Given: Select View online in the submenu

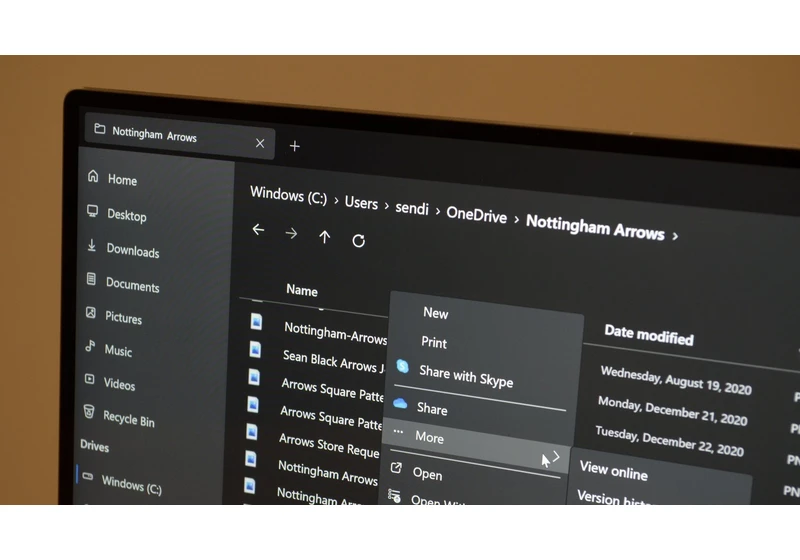Looking at the screenshot, I should coord(613,471).
